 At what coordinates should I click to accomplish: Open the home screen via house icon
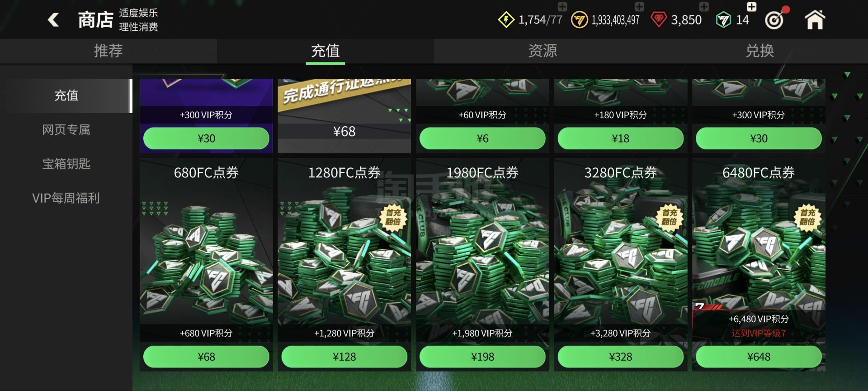[x=815, y=19]
